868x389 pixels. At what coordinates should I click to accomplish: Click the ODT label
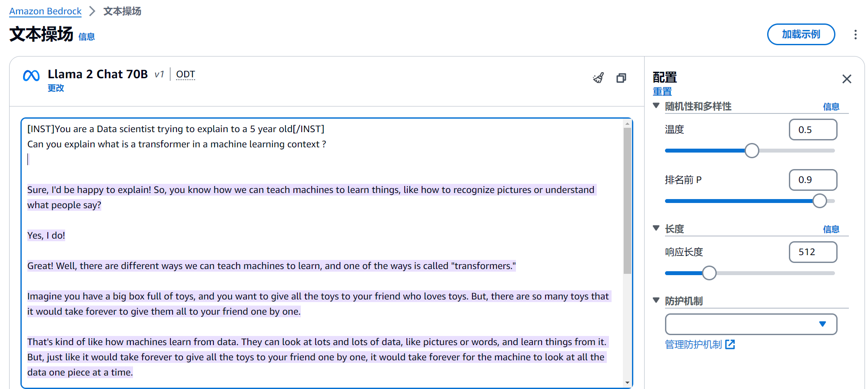[186, 74]
